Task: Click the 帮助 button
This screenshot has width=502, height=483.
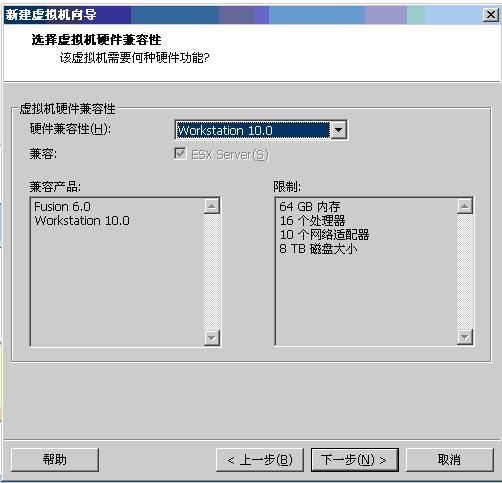Action: point(55,460)
